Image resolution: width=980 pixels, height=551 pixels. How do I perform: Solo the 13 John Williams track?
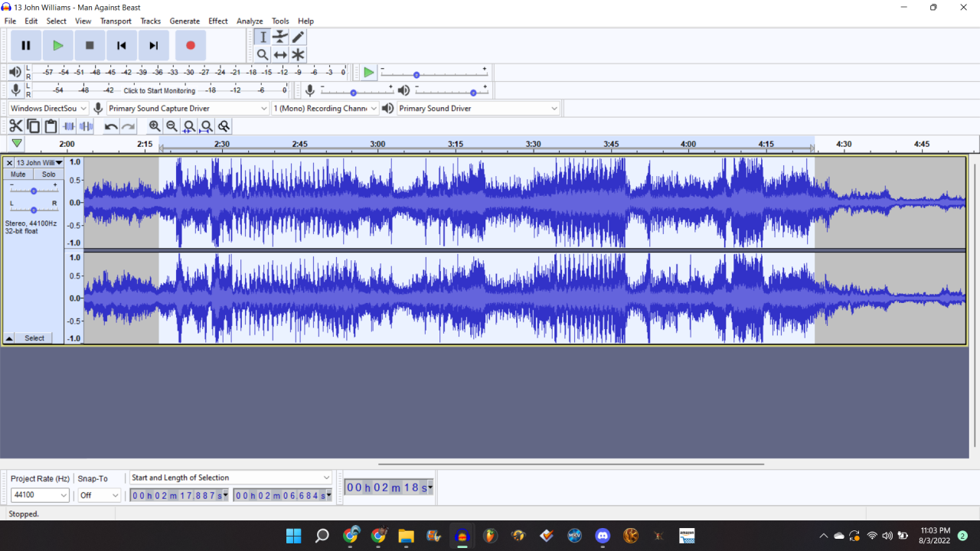[x=49, y=174]
